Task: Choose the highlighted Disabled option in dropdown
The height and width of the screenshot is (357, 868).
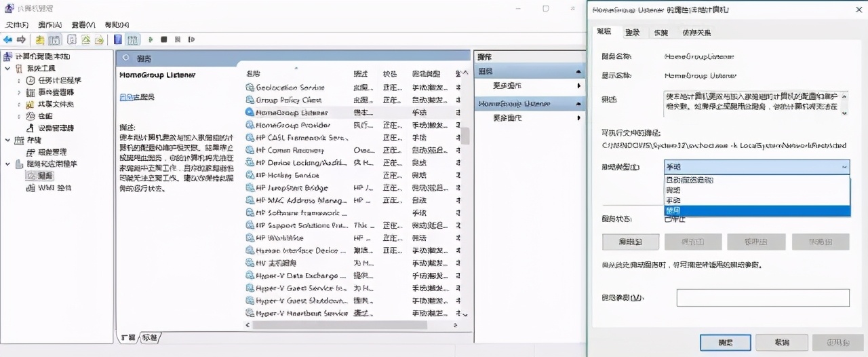Action: click(756, 211)
